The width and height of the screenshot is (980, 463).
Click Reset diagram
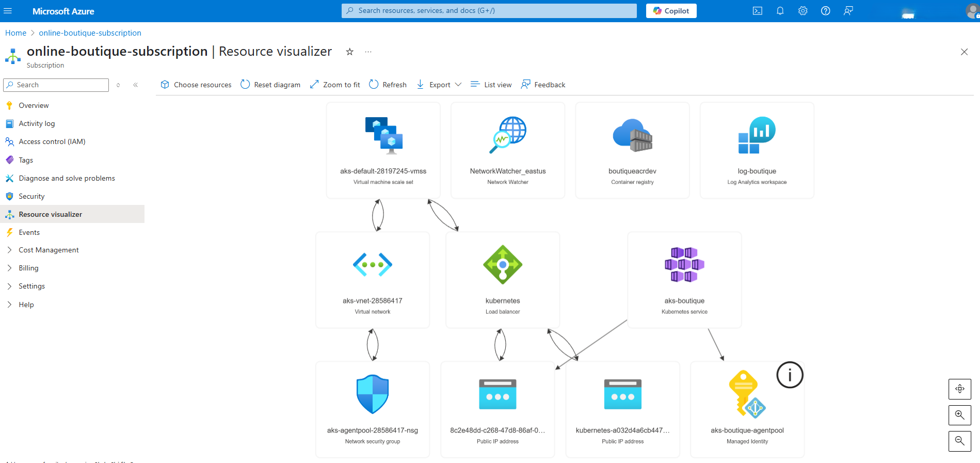coord(270,85)
